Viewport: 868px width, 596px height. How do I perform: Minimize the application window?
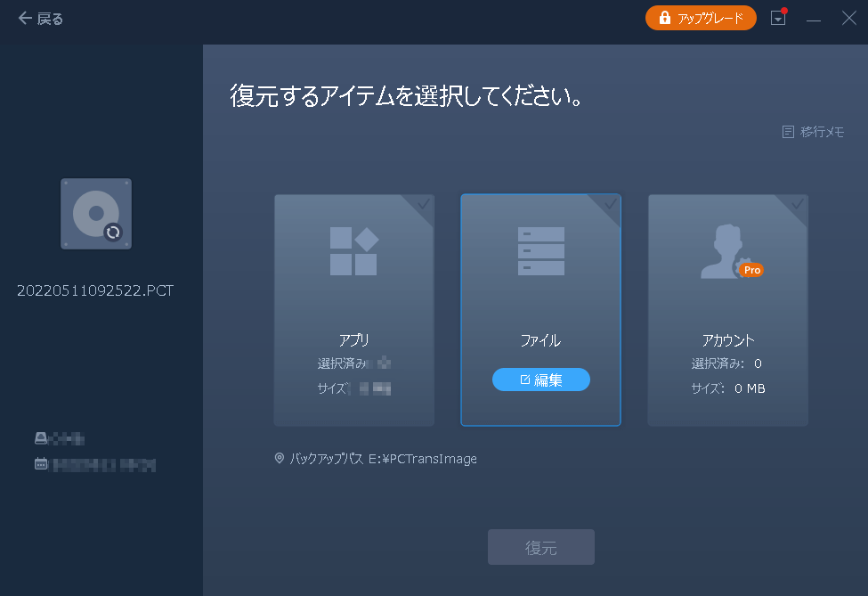(814, 19)
